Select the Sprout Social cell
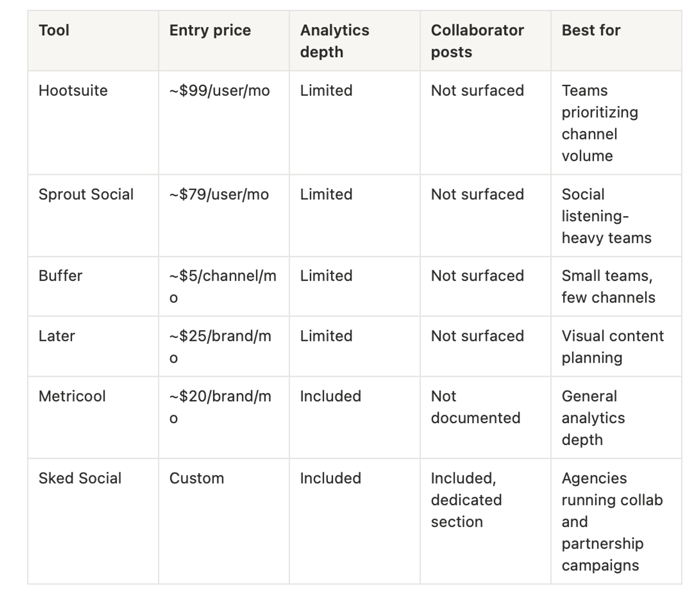Image resolution: width=700 pixels, height=596 pixels. [93, 216]
